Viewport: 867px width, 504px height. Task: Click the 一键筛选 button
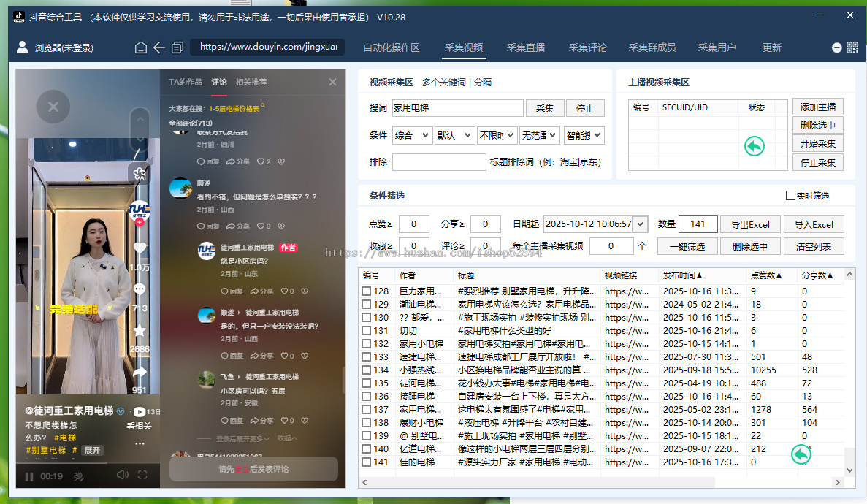[x=687, y=247]
